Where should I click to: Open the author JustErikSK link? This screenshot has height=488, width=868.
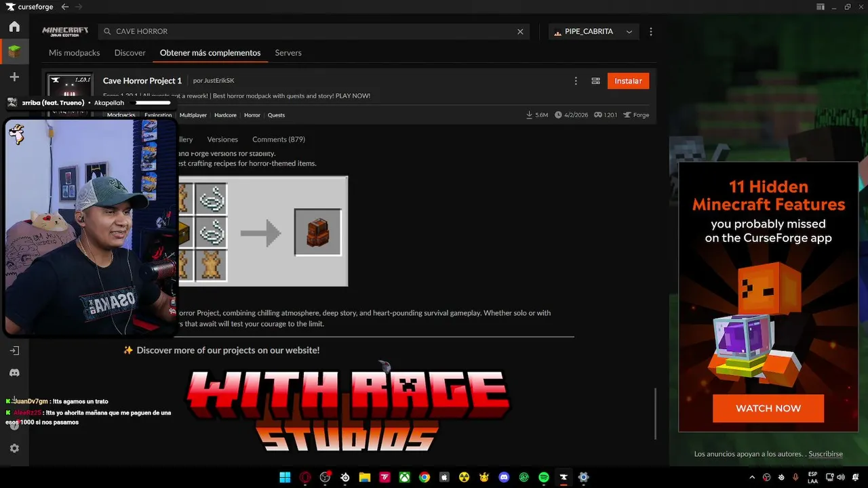tap(218, 81)
